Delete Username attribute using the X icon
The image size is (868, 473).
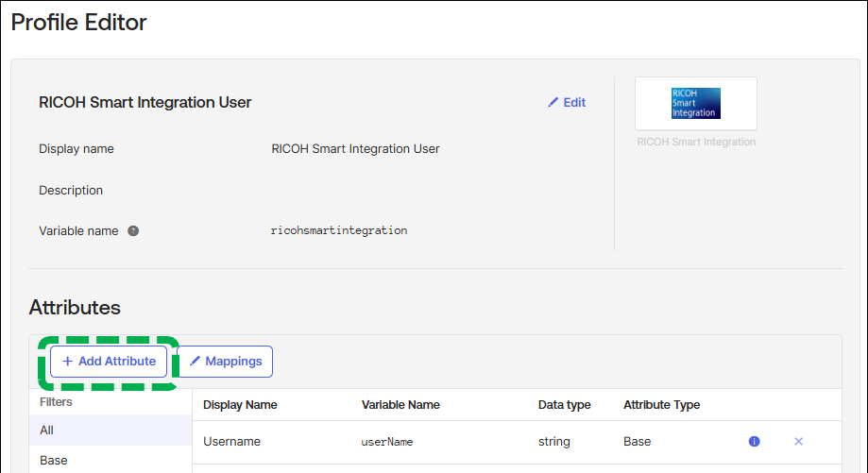pos(798,441)
